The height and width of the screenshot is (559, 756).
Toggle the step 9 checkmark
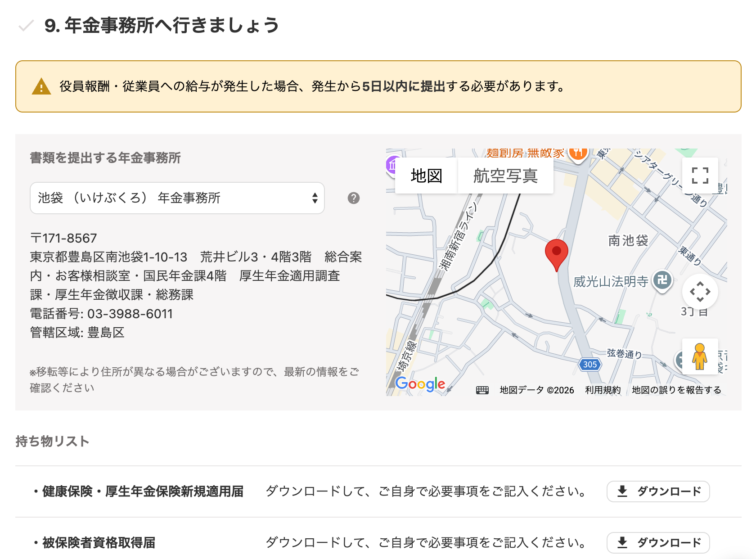tap(26, 26)
